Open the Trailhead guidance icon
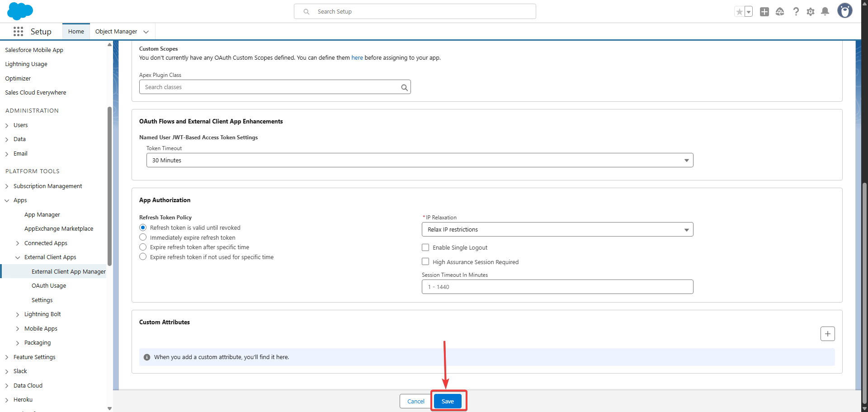 (x=780, y=12)
